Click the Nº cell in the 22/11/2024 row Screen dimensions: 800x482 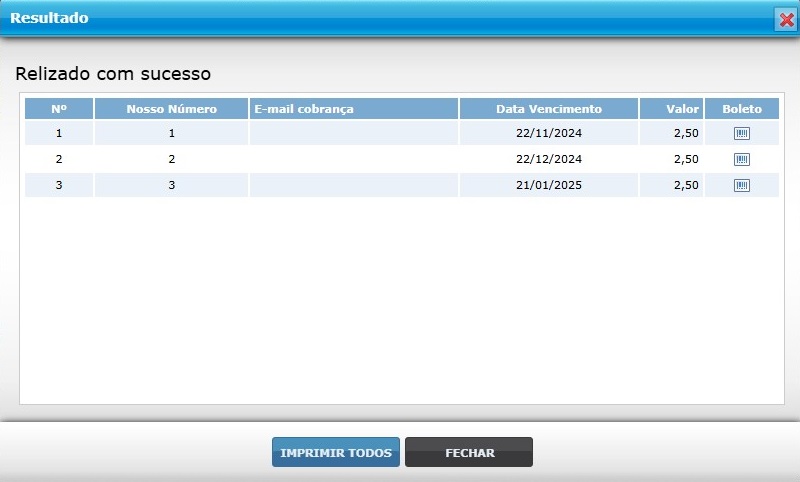(x=59, y=133)
